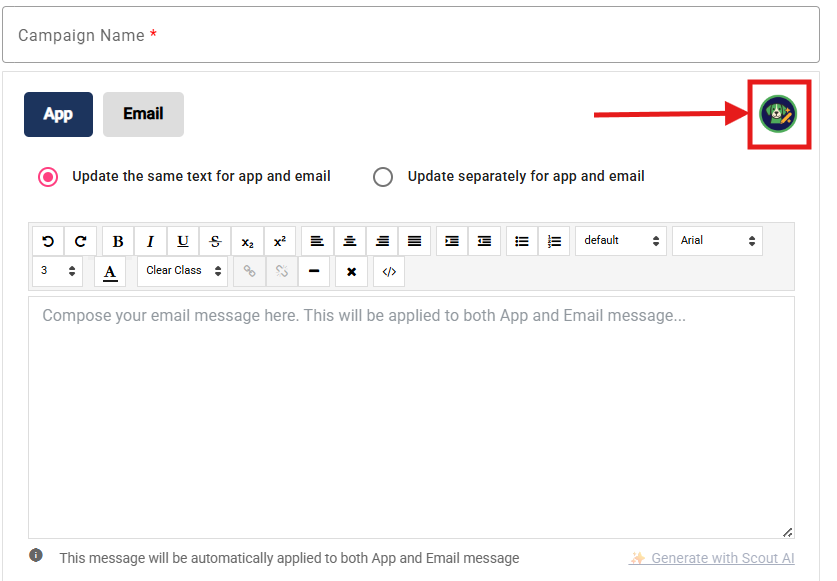Toggle bold formatting

pyautogui.click(x=118, y=241)
